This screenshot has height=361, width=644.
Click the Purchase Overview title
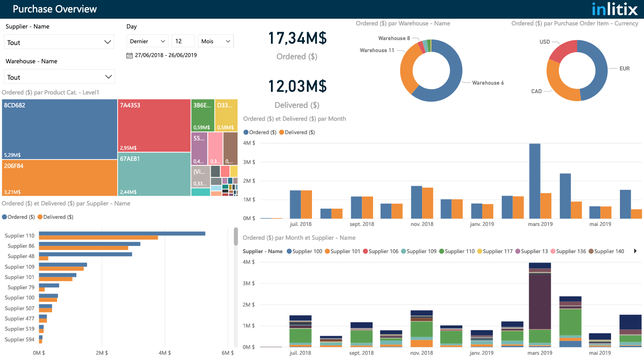coord(55,9)
